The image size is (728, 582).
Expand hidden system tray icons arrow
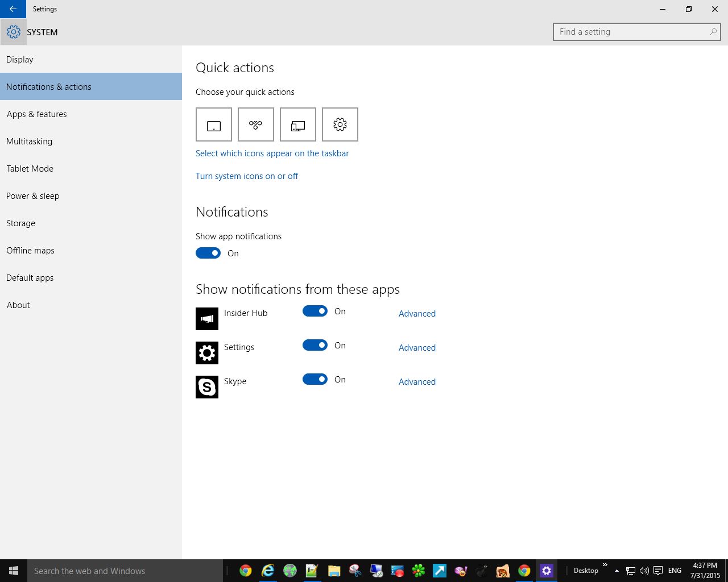(617, 571)
